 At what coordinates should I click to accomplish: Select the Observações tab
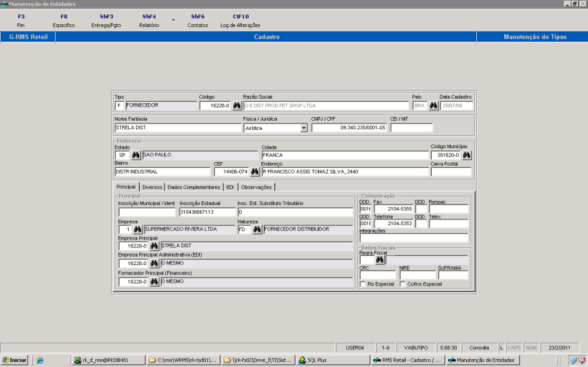click(256, 187)
